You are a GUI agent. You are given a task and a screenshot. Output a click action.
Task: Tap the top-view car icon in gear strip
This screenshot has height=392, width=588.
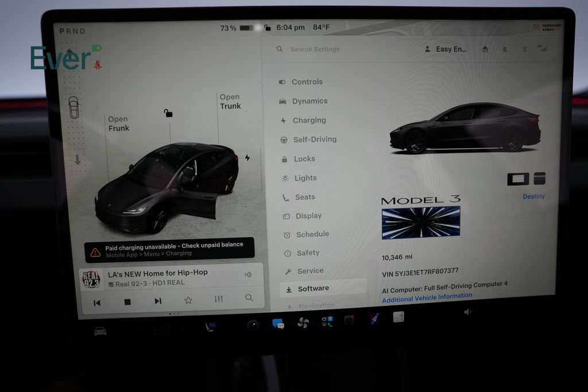[x=74, y=107]
